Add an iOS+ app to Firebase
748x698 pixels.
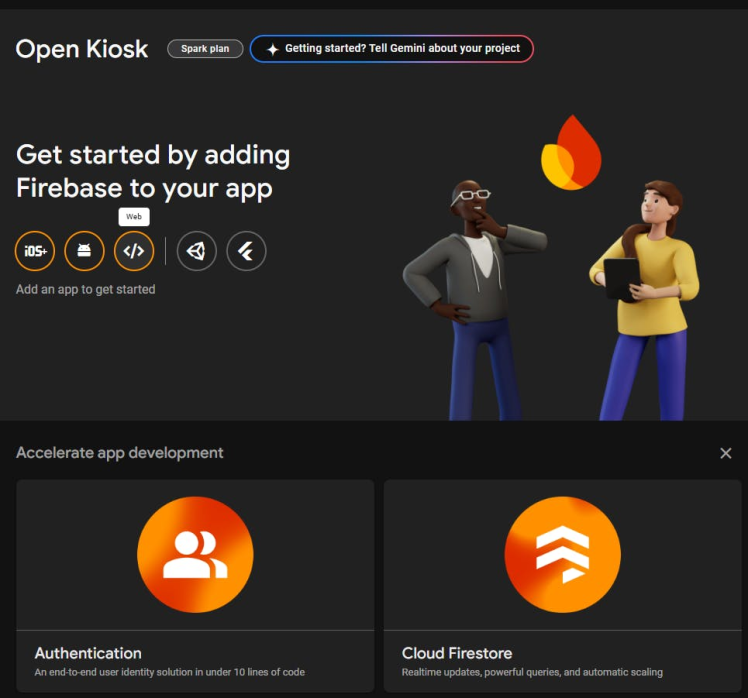point(35,251)
